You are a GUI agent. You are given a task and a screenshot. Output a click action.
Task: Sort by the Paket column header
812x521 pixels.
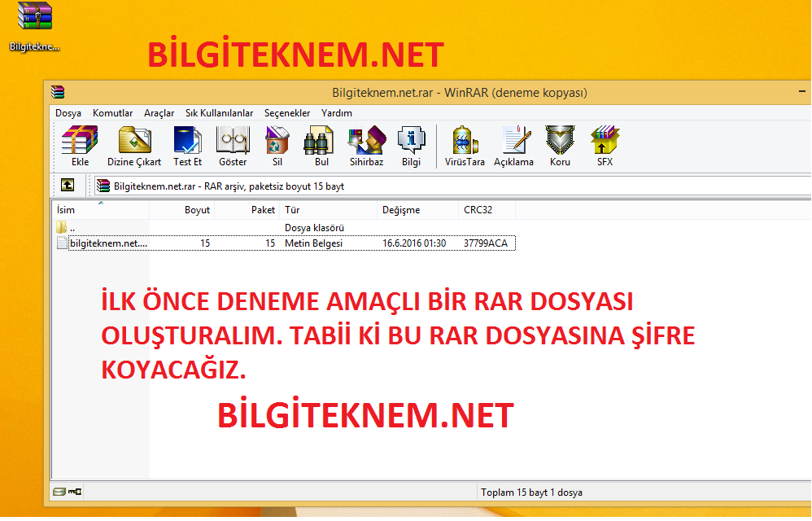pos(247,210)
